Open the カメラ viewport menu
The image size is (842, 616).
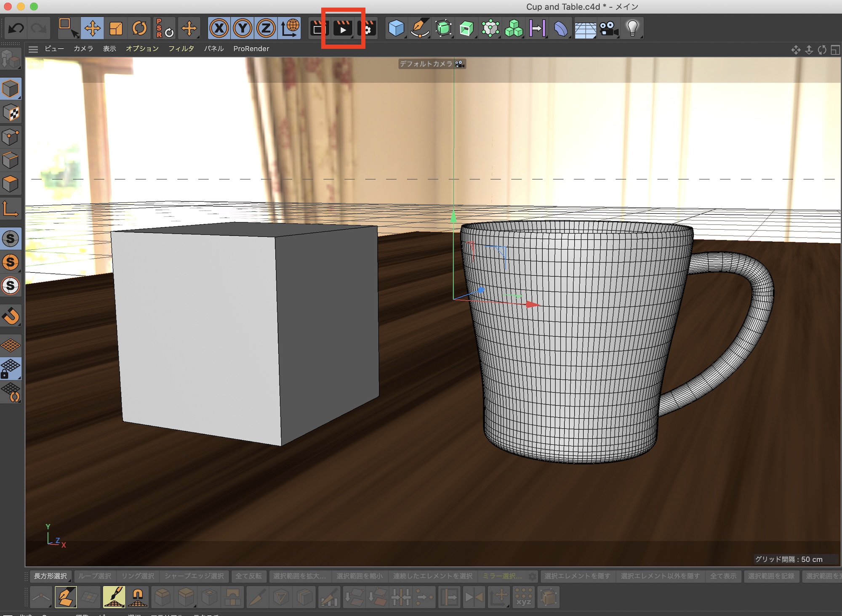pyautogui.click(x=83, y=49)
